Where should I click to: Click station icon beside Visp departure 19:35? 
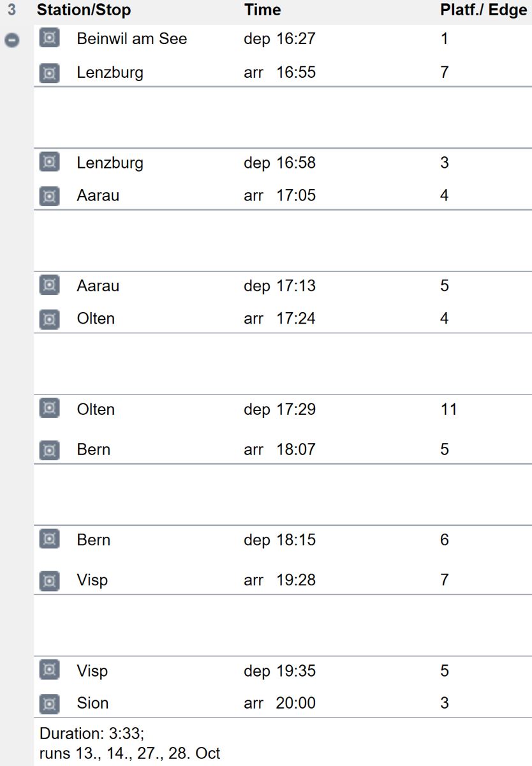tap(49, 671)
